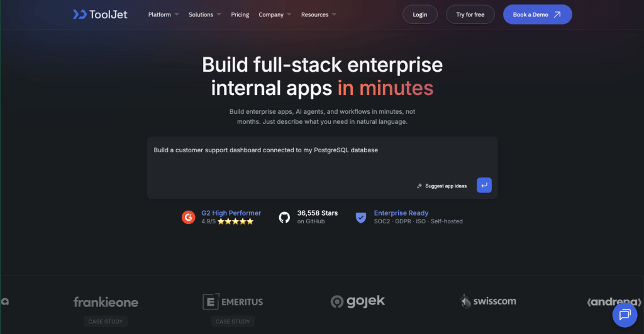The width and height of the screenshot is (644, 334).
Task: Click Suggest app ideas
Action: click(x=446, y=186)
